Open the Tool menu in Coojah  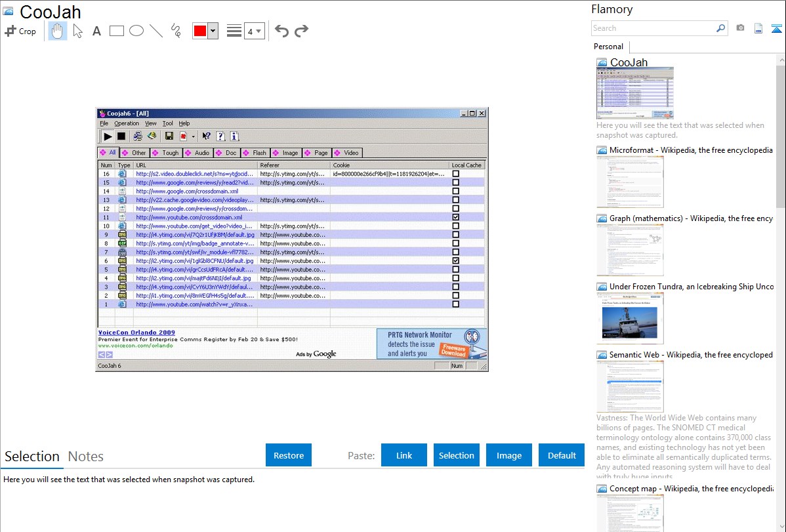pos(167,123)
